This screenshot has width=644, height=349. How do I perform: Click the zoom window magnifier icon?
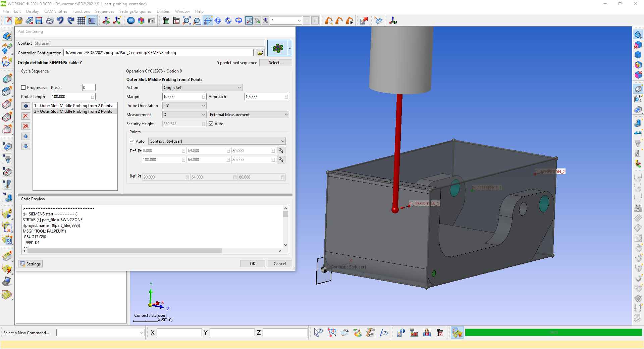[197, 21]
